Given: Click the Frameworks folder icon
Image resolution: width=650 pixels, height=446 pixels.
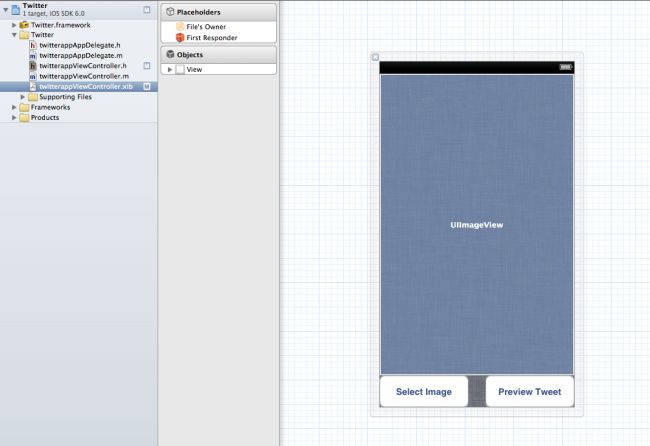Looking at the screenshot, I should click(24, 107).
